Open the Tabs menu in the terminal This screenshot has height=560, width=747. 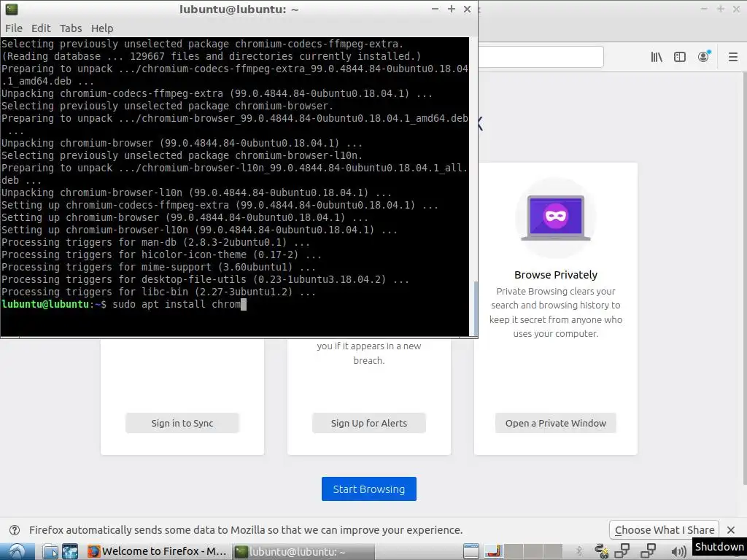[71, 28]
